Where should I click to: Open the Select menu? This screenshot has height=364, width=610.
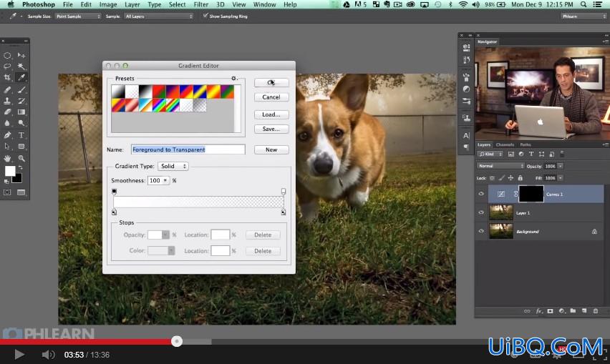[177, 4]
